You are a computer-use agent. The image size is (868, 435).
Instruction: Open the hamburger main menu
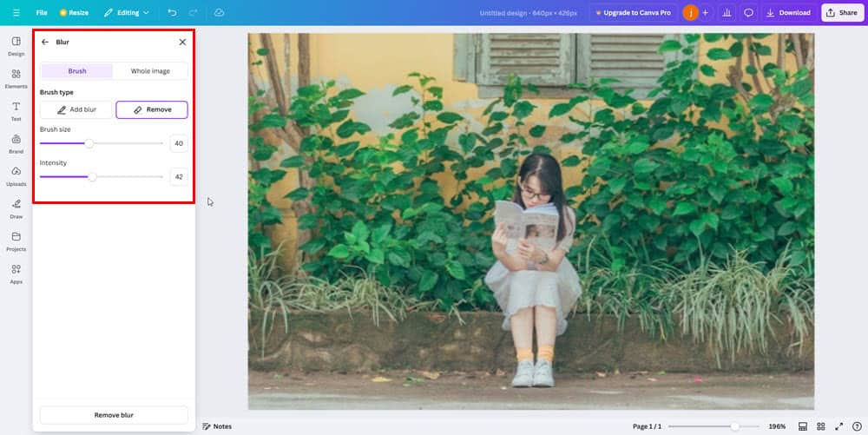click(16, 12)
